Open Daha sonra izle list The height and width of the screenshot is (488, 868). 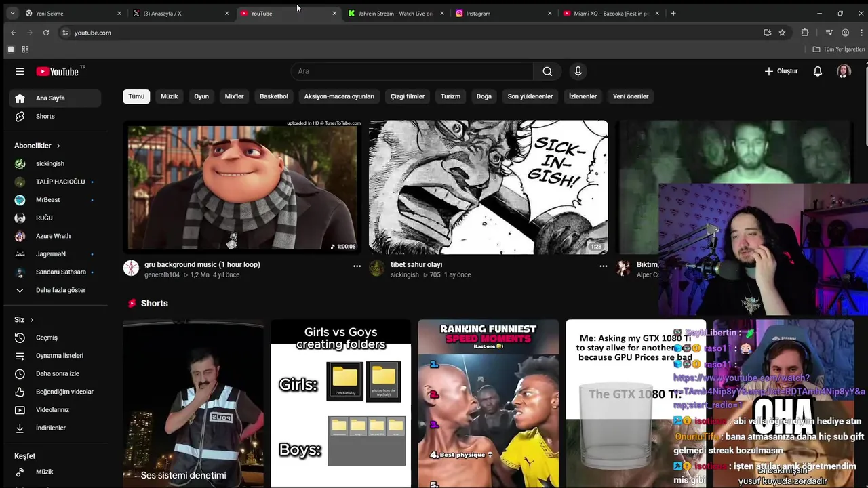(x=55, y=373)
